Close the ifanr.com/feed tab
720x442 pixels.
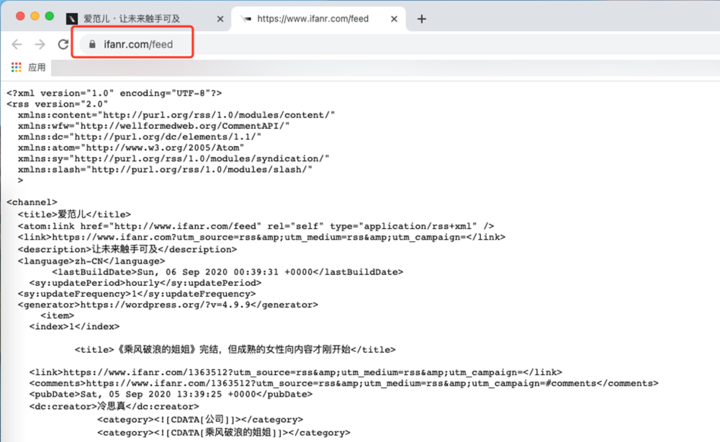coord(394,19)
